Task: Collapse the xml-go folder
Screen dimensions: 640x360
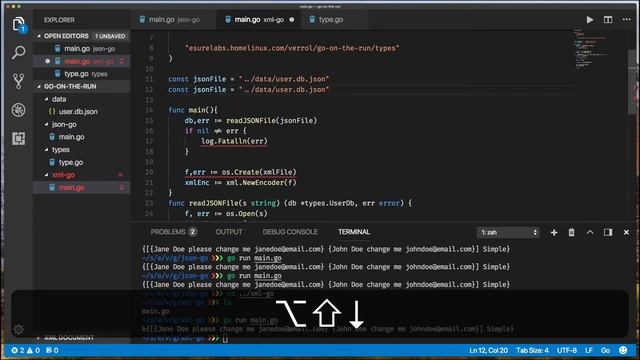Action: tap(46, 175)
